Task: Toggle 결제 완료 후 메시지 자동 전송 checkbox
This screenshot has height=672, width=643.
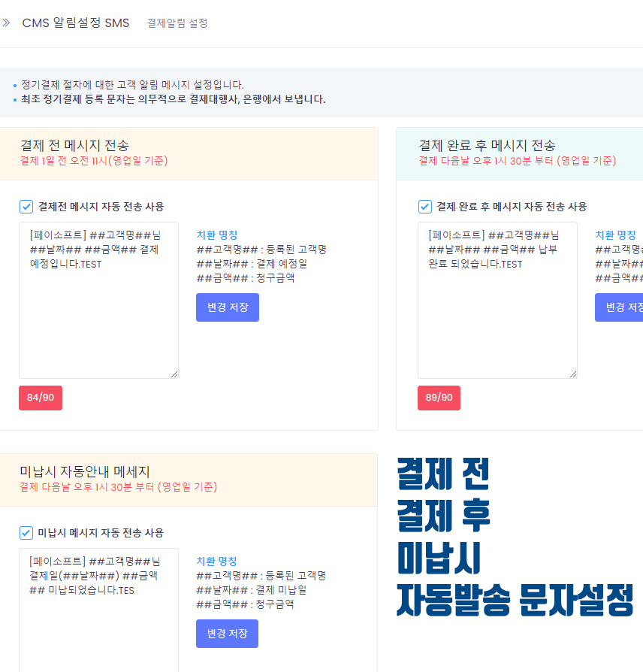Action: (x=425, y=207)
